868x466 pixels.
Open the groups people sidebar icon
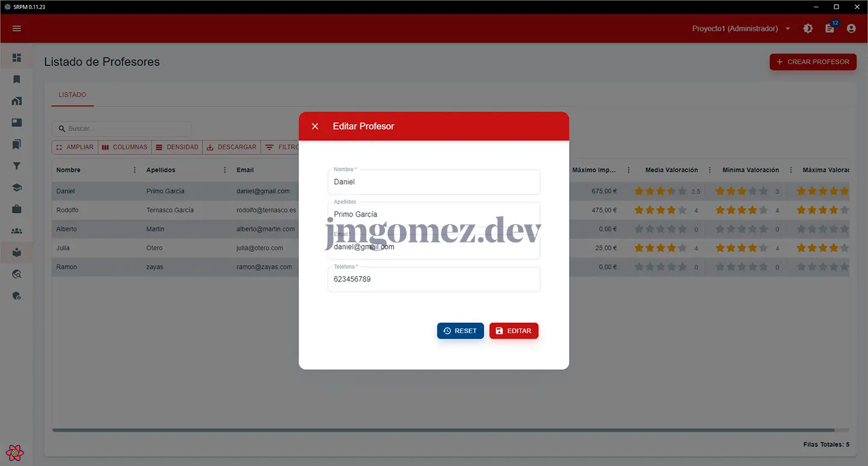click(17, 231)
